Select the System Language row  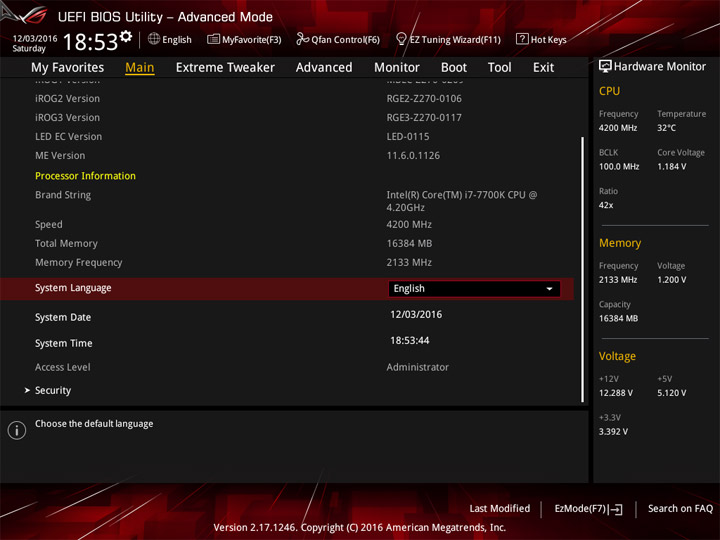pos(287,289)
